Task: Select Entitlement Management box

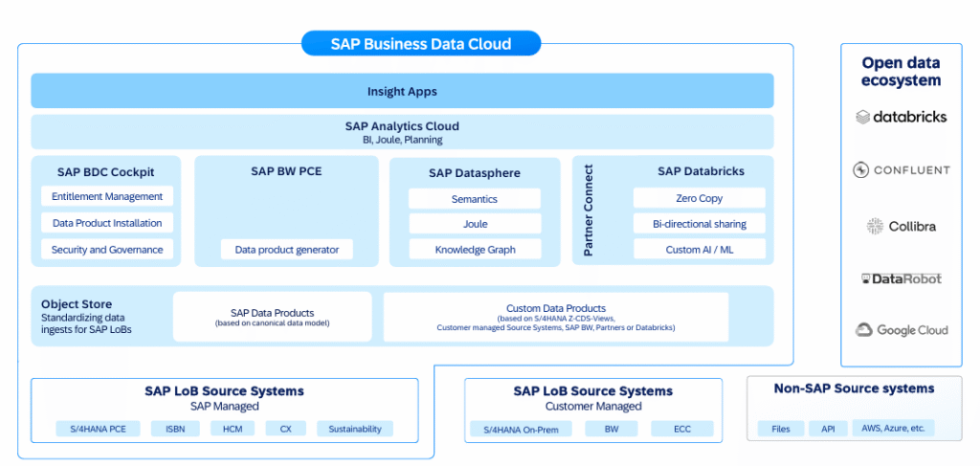Action: click(107, 196)
